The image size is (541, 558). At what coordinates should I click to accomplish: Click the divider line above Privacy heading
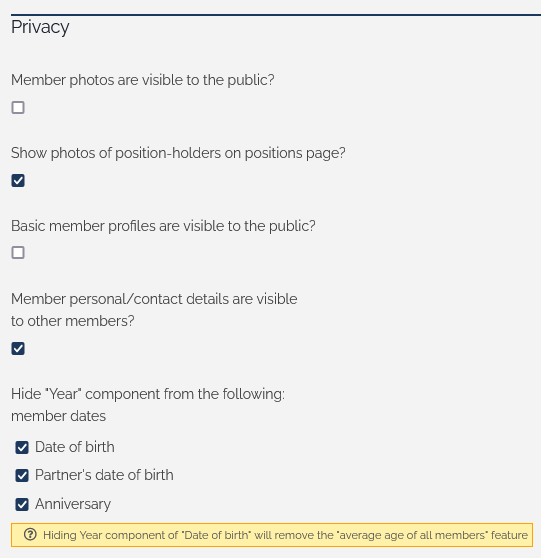[276, 15]
